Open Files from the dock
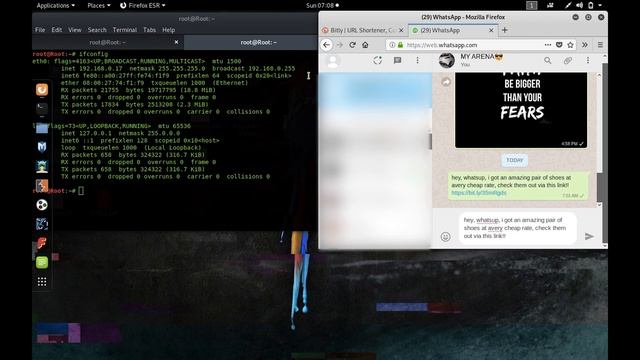This screenshot has width=640, height=360. pyautogui.click(x=42, y=129)
